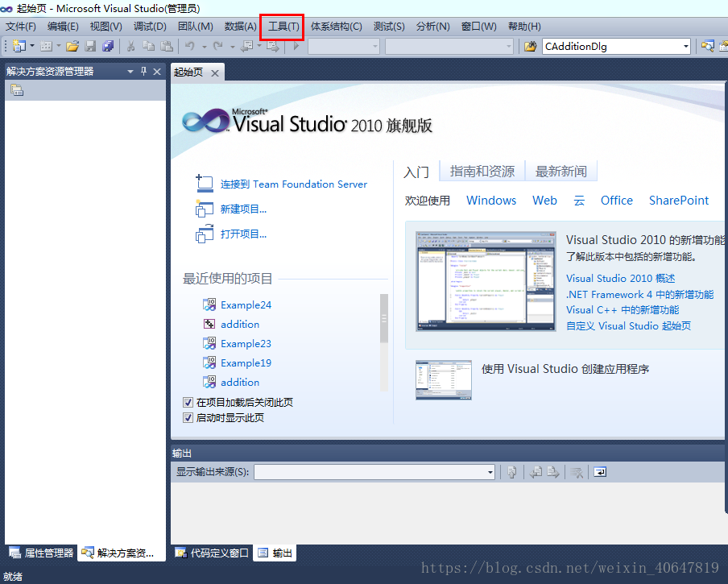728x584 pixels.
Task: Toggle word wrap in Output panel
Action: (x=600, y=473)
